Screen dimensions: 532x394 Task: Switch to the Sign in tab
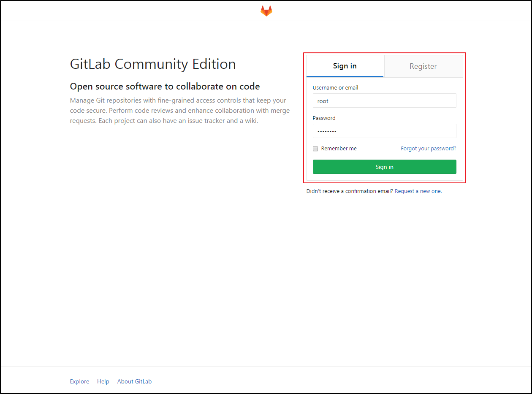[345, 66]
